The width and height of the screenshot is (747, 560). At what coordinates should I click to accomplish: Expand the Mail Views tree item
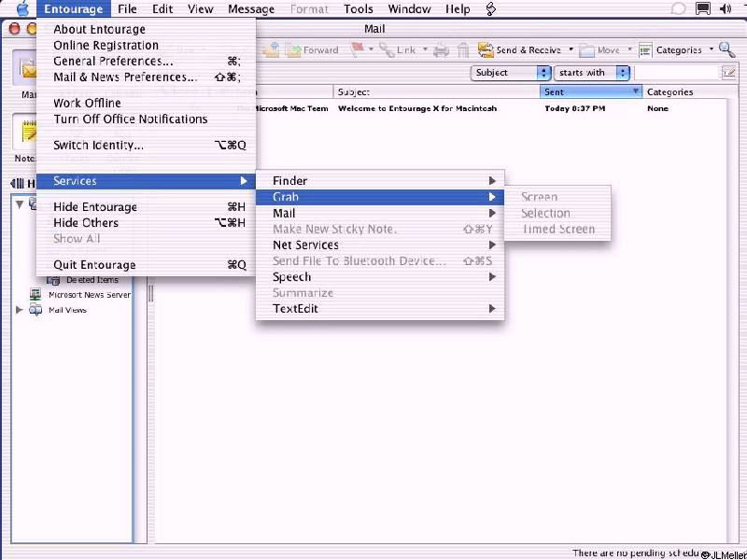19,310
